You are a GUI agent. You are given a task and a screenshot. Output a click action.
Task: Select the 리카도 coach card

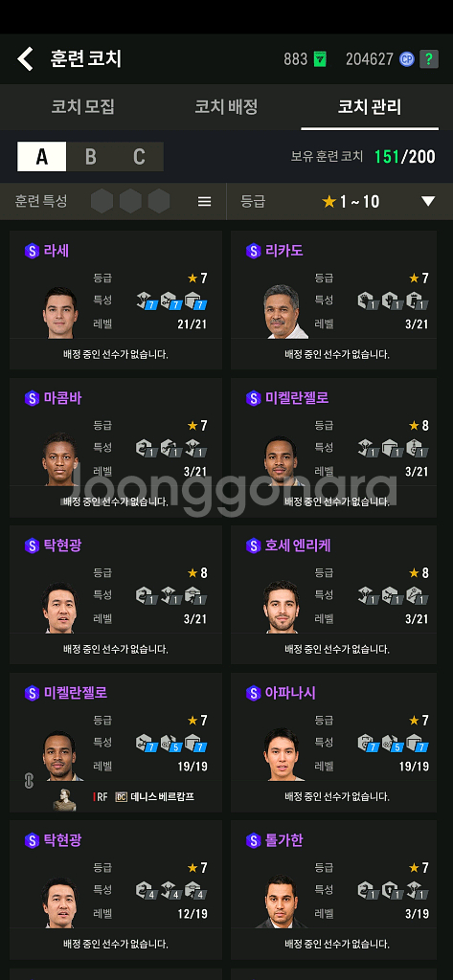(x=333, y=300)
